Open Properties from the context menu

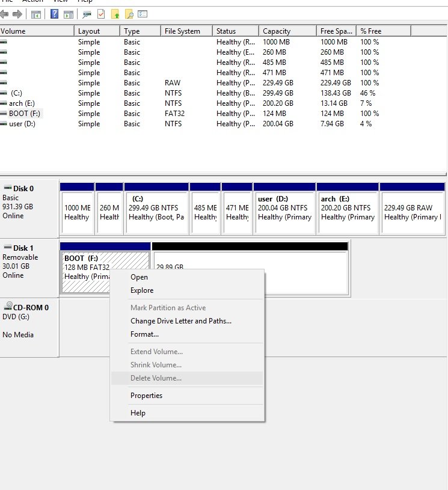pos(146,396)
